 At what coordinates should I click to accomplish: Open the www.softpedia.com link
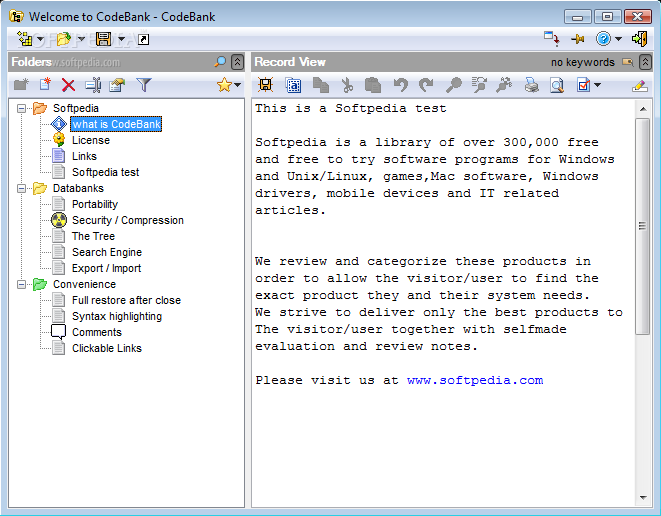tap(475, 380)
